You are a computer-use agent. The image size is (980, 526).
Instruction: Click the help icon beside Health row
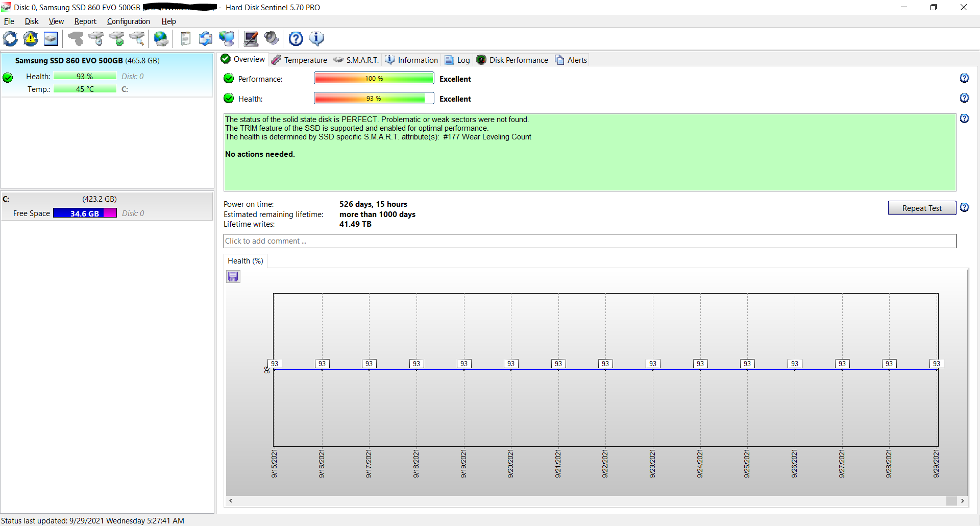tap(965, 98)
